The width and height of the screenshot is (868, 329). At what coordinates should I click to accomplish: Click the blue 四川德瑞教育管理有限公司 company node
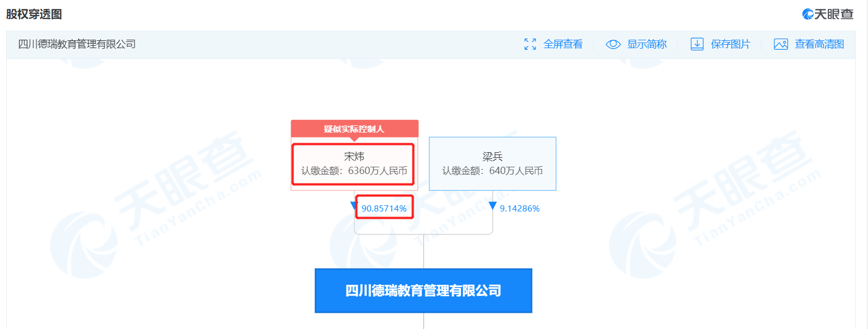(x=423, y=290)
